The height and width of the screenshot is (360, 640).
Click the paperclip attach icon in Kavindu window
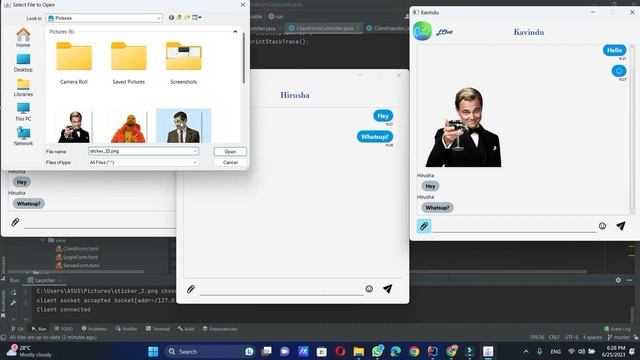click(x=424, y=226)
